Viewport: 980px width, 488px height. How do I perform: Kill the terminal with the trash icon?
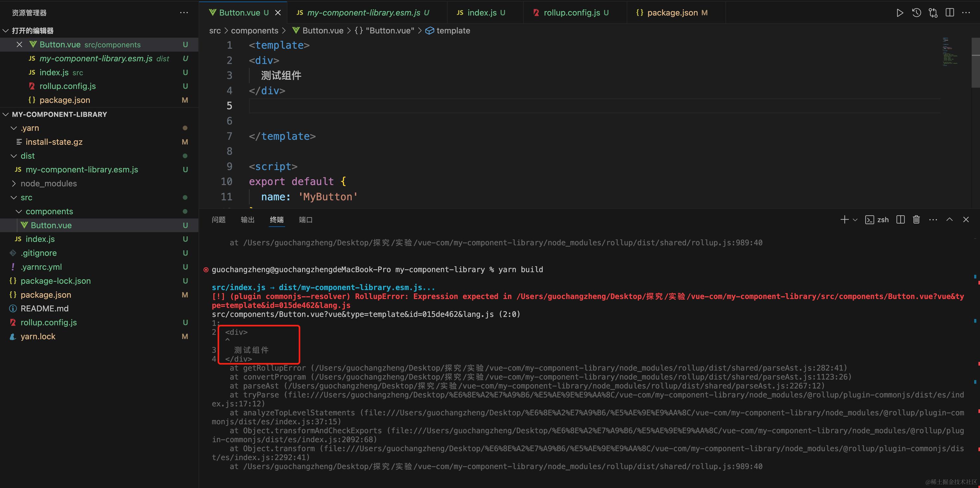point(916,220)
